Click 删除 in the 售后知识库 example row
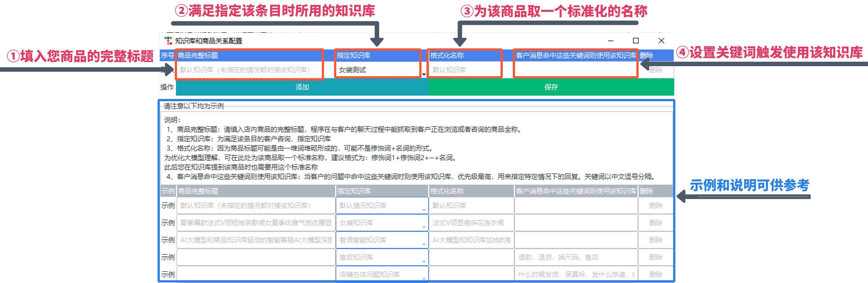 [656, 257]
